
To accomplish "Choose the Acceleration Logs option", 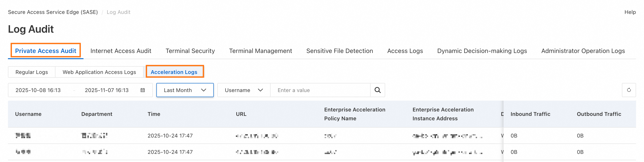I will coord(174,72).
